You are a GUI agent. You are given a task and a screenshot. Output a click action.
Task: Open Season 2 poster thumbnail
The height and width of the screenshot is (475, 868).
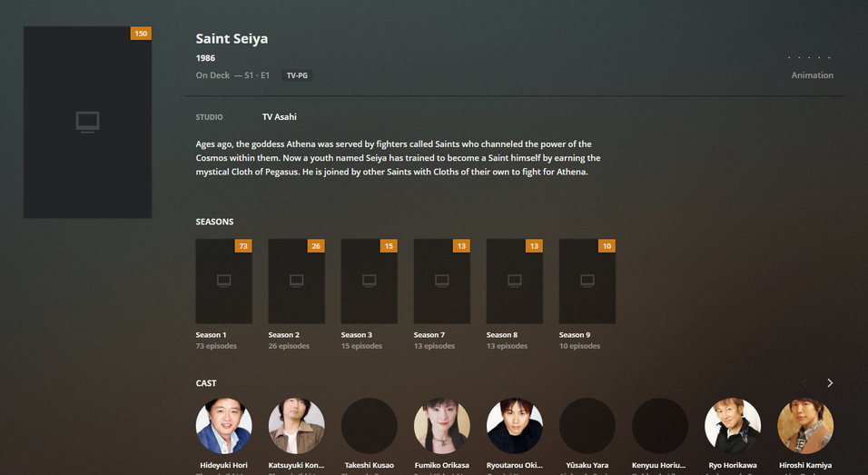pyautogui.click(x=296, y=281)
